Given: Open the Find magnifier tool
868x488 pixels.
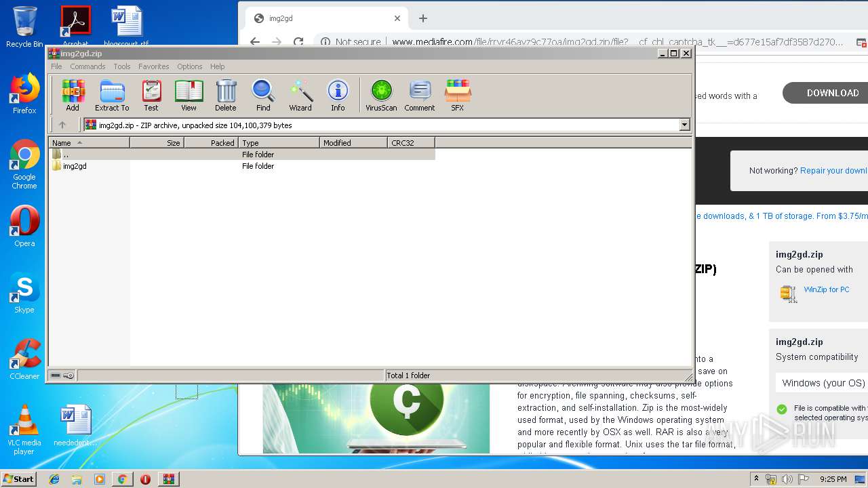Looking at the screenshot, I should pyautogui.click(x=263, y=96).
